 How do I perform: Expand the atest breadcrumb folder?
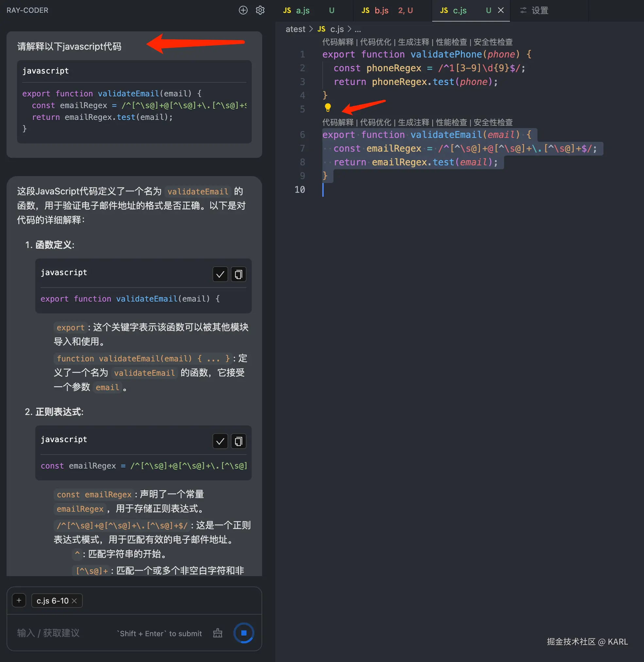(295, 29)
